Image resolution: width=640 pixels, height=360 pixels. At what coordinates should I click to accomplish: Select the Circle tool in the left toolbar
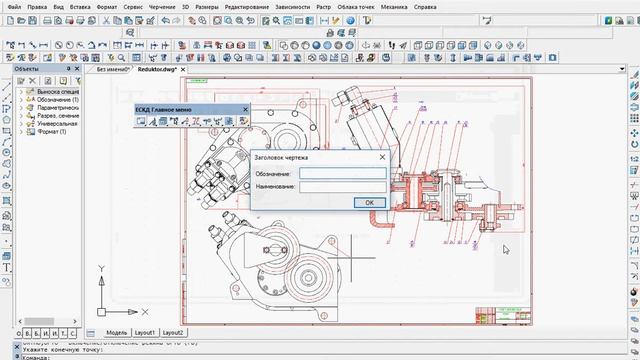click(6, 153)
